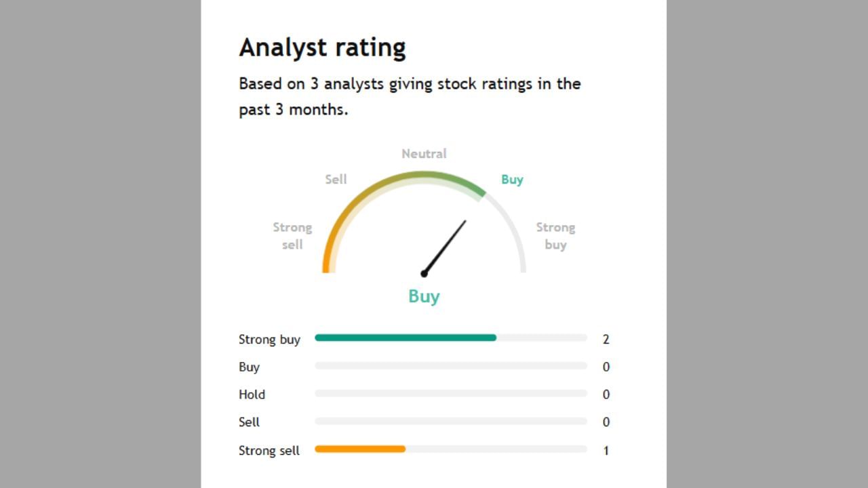This screenshot has height=488, width=868.
Task: Select the gray Sell label on gauge
Action: (x=336, y=180)
